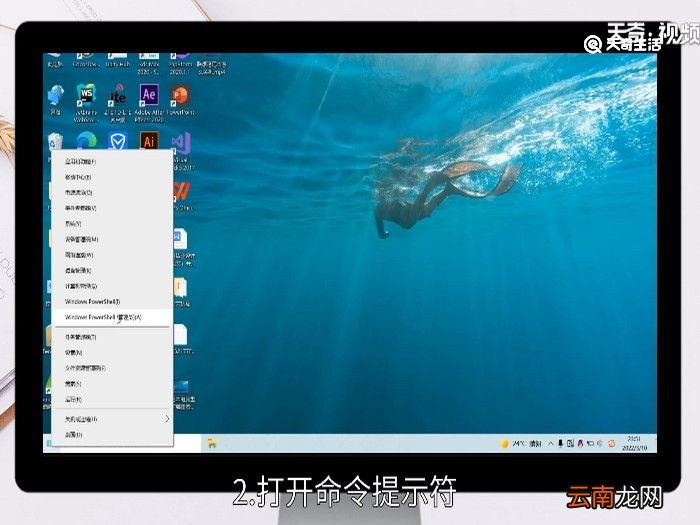Expand the 关机或注销 submenu arrow
Screen dimensions: 700x525
[x=167, y=419]
